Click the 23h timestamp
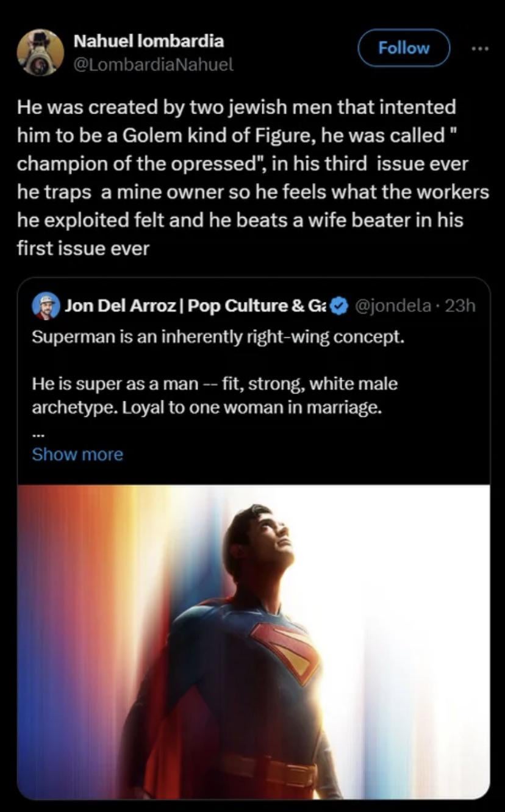 [x=462, y=306]
